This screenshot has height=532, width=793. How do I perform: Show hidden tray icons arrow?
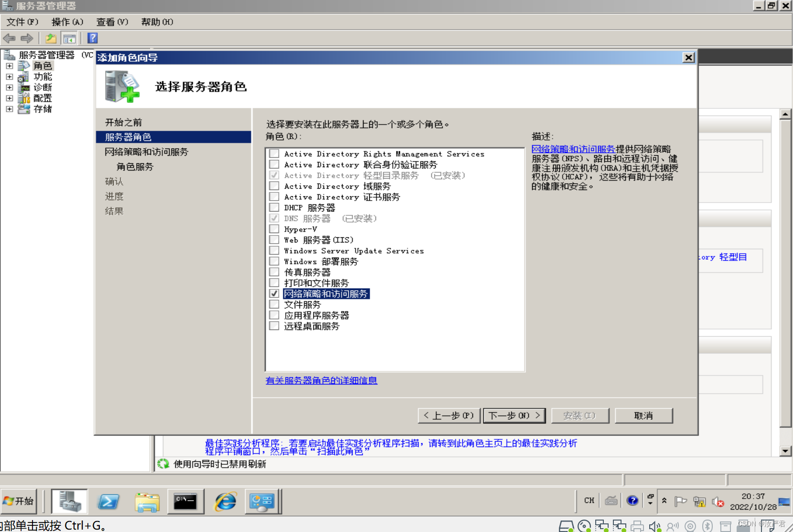coord(664,500)
